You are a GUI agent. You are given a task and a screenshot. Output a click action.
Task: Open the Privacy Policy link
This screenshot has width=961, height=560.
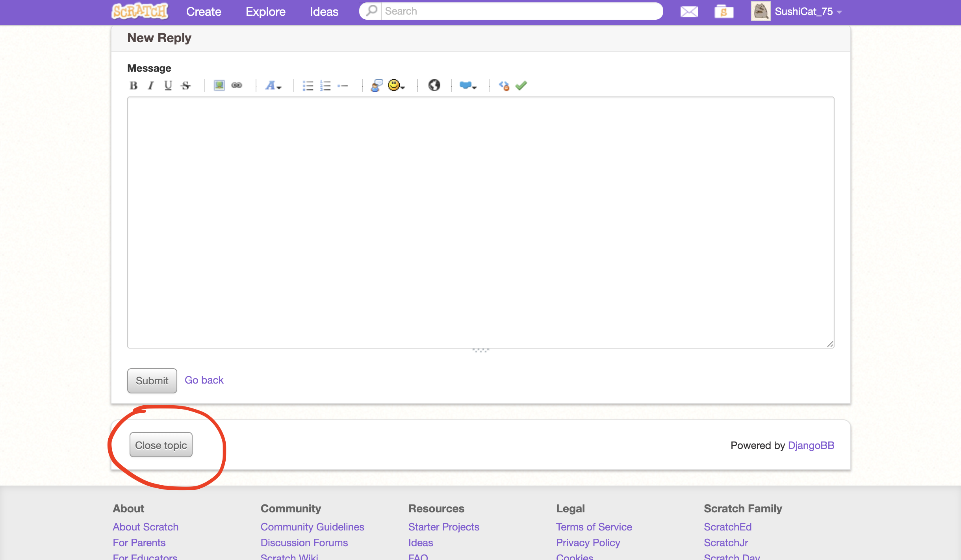tap(588, 543)
